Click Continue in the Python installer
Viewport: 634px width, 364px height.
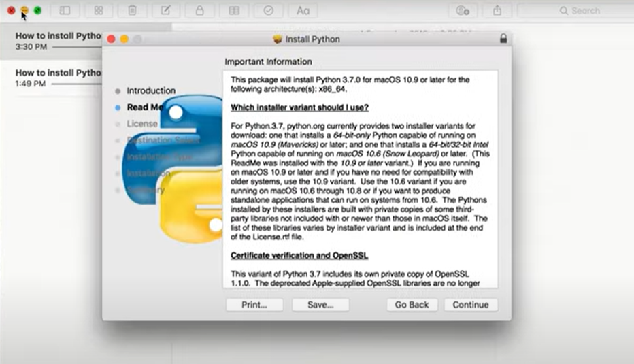coord(471,305)
